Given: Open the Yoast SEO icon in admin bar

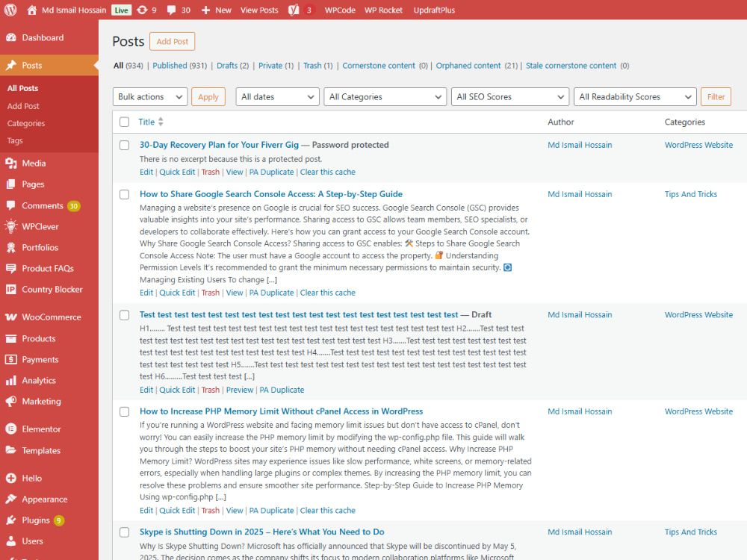Looking at the screenshot, I should click(x=294, y=10).
